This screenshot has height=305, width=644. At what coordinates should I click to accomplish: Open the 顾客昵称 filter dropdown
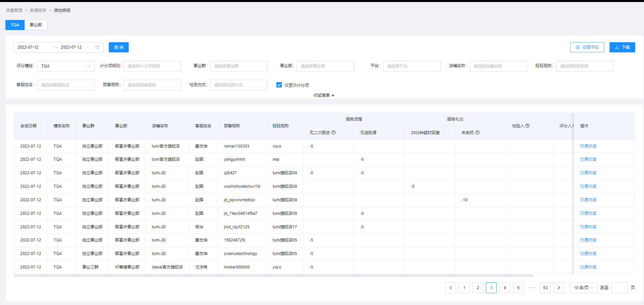(x=152, y=85)
